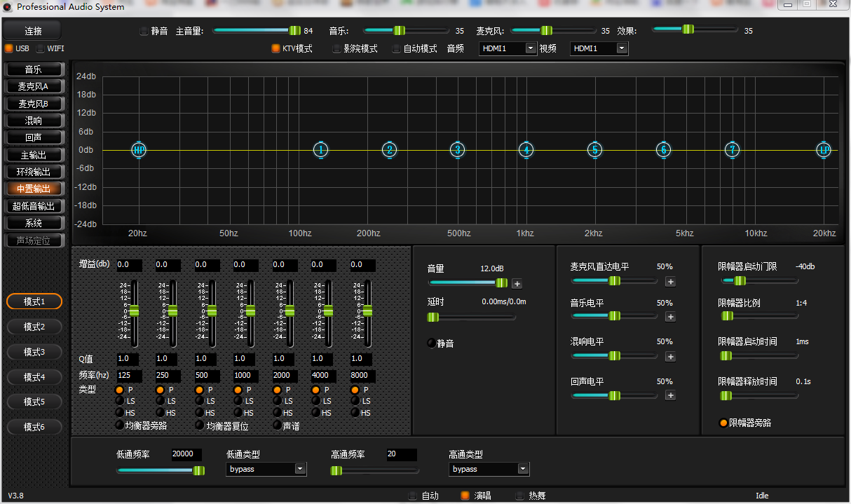The height and width of the screenshot is (504, 851).
Task: Select EQ band node 5 on the curve
Action: tap(594, 149)
